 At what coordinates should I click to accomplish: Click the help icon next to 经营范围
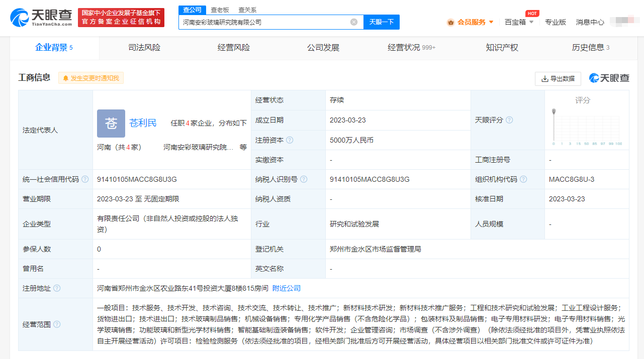57,324
